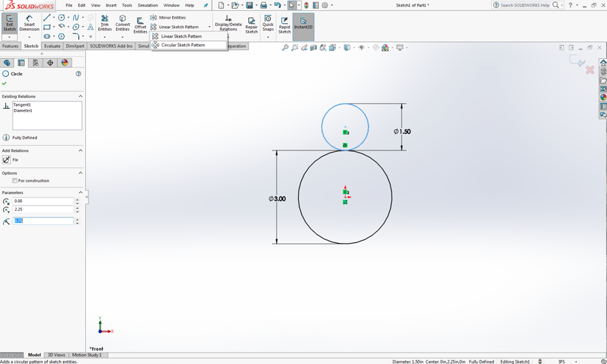This screenshot has width=607, height=364.
Task: Click the Y center coordinate field
Action: (43, 209)
